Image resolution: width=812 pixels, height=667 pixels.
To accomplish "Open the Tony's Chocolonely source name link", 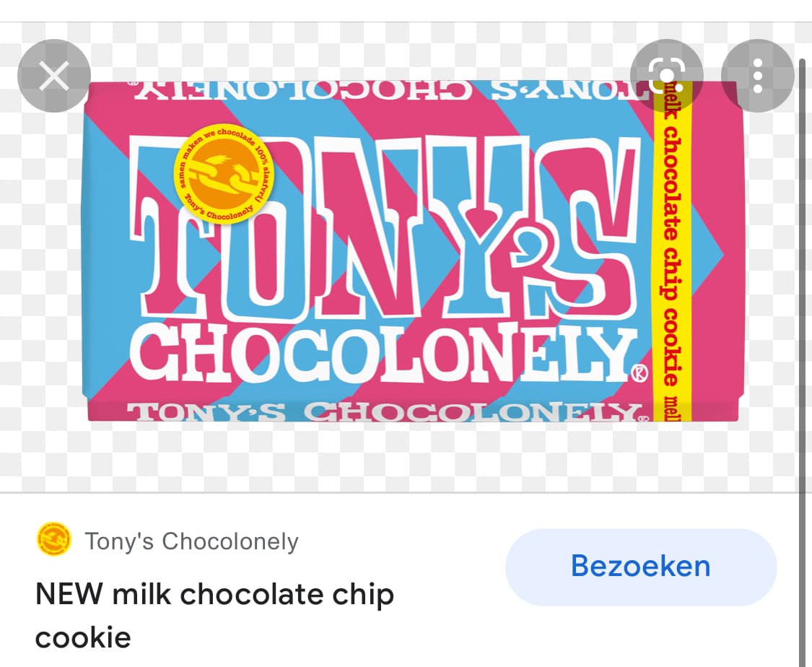I will point(191,541).
